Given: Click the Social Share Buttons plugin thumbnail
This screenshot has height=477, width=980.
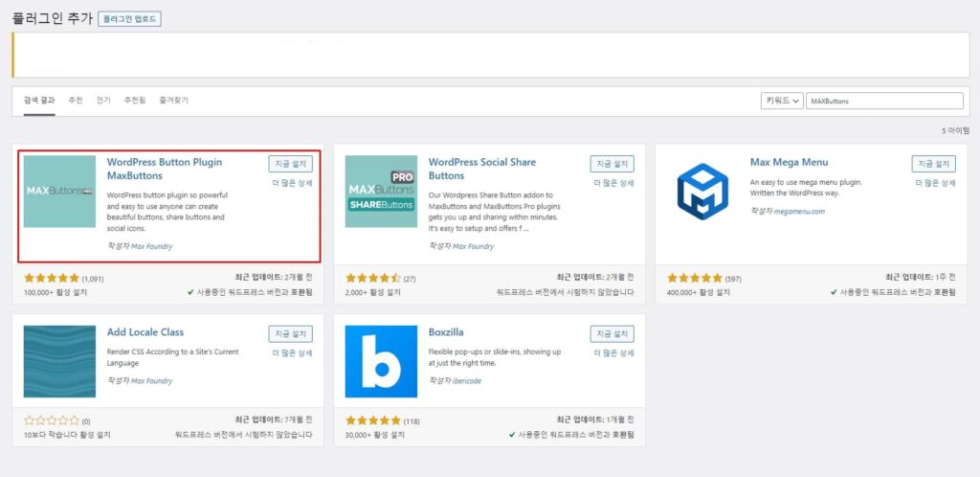Looking at the screenshot, I should (381, 192).
